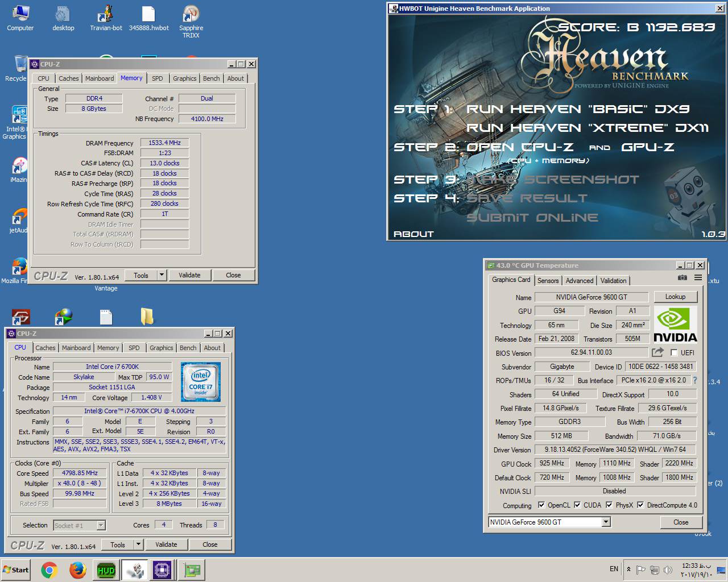Click the Show desktop tray button
This screenshot has height=582, width=728.
pos(721,569)
